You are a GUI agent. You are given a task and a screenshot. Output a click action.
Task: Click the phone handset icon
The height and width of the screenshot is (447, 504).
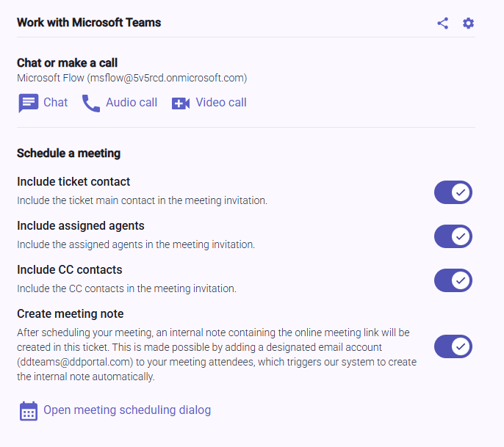pos(91,103)
